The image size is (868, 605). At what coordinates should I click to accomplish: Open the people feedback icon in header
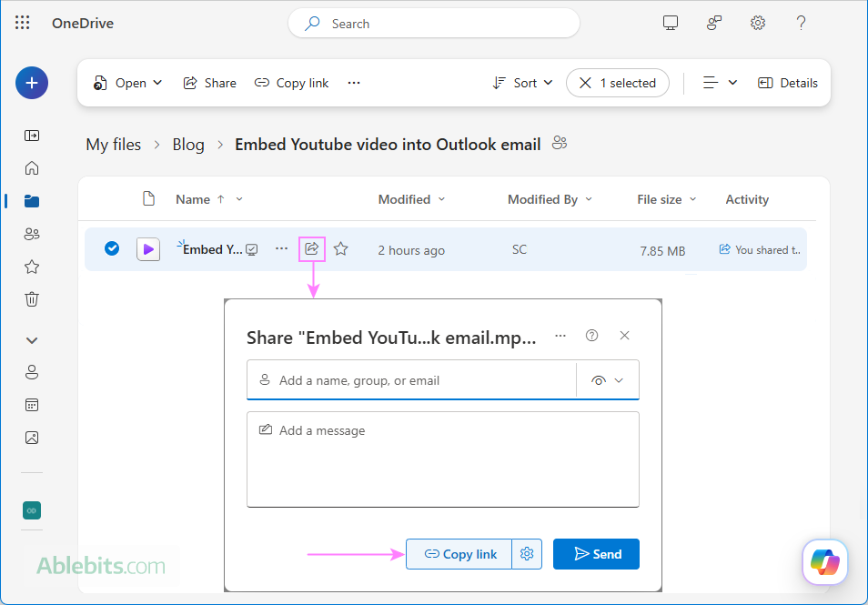[714, 23]
